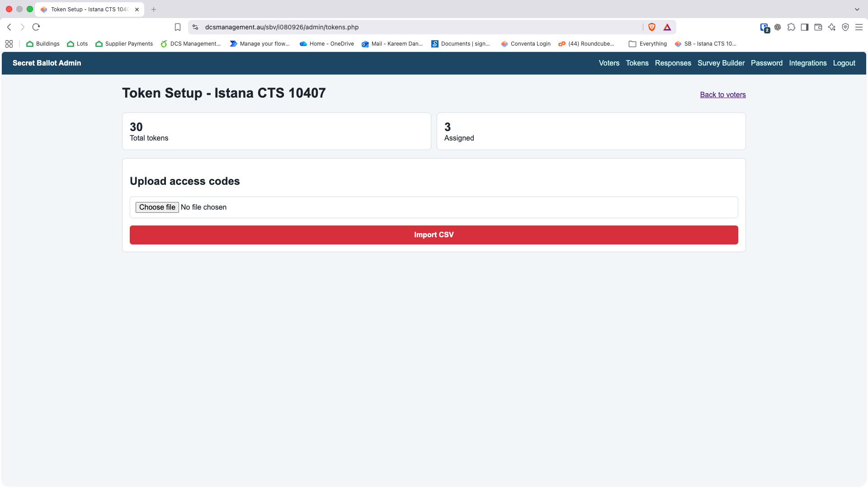Screen dimensions: 868x488
Task: Open the extensions puzzle icon
Action: click(x=791, y=27)
